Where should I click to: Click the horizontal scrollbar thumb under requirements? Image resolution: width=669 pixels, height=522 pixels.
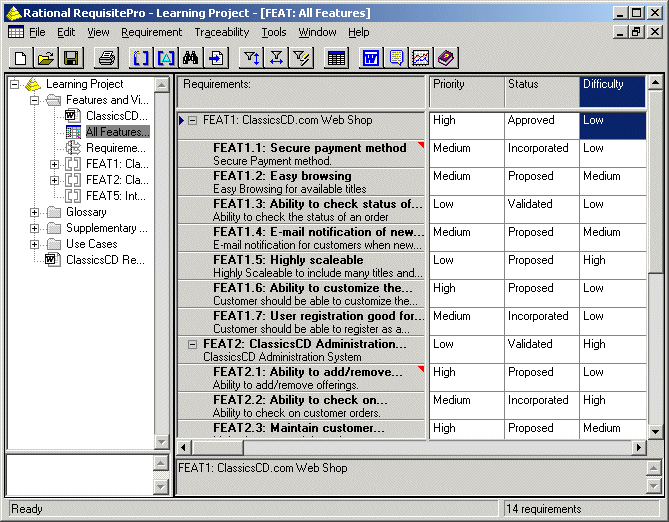[x=218, y=448]
